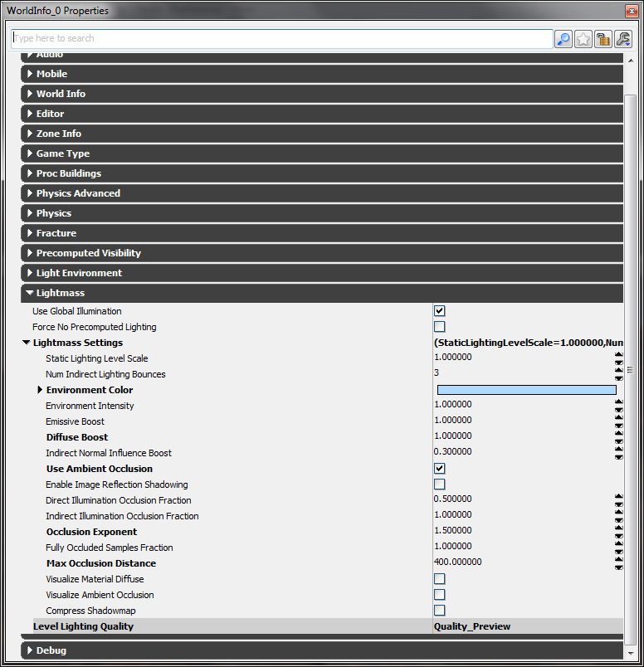Select the Level Lighting Quality value Quality_Preview

472,626
